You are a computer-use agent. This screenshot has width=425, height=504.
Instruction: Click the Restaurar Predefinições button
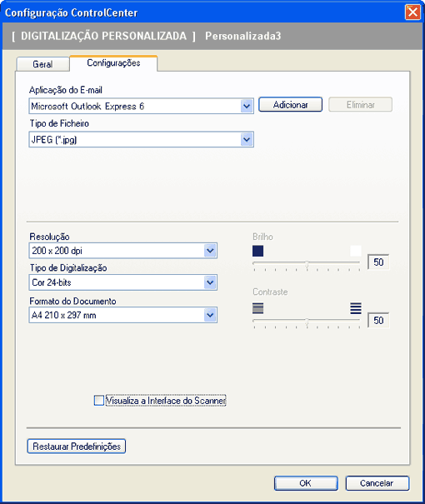click(x=77, y=447)
